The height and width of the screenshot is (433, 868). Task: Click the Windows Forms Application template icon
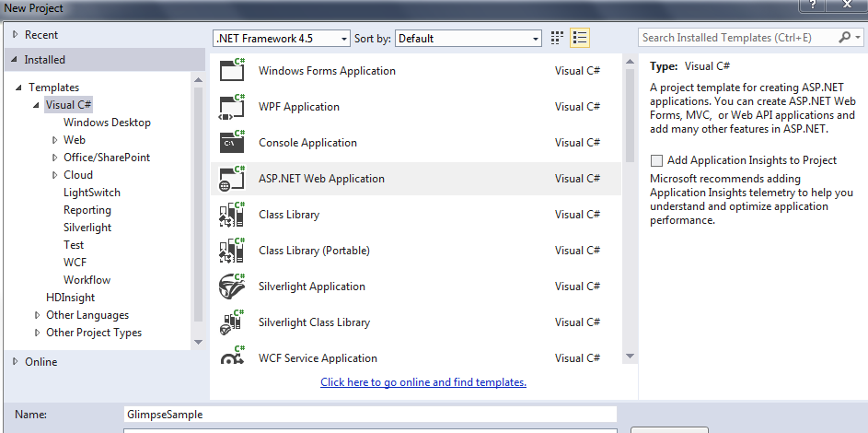tap(231, 71)
